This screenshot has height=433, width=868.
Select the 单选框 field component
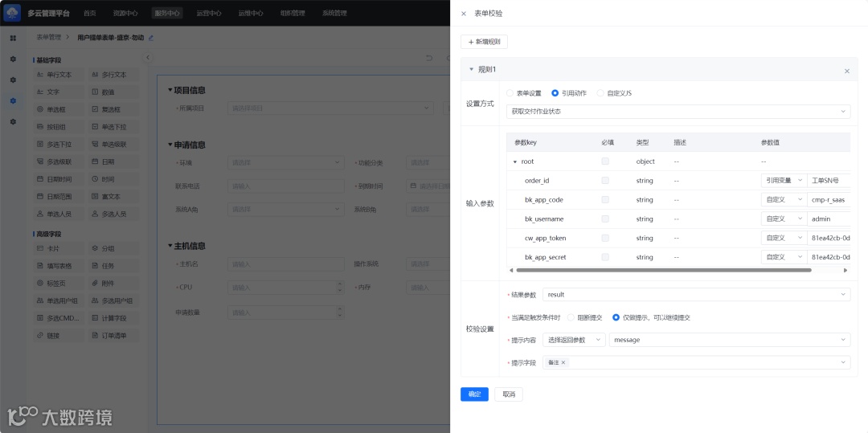tap(59, 109)
